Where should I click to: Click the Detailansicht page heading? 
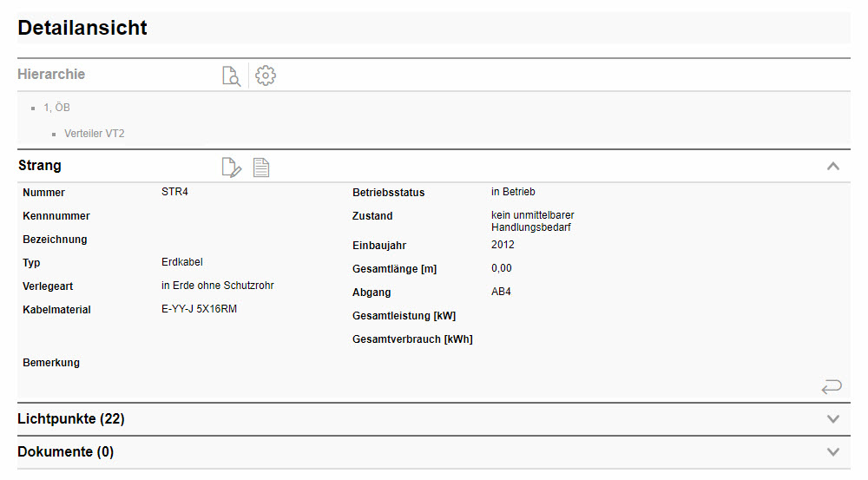coord(82,28)
